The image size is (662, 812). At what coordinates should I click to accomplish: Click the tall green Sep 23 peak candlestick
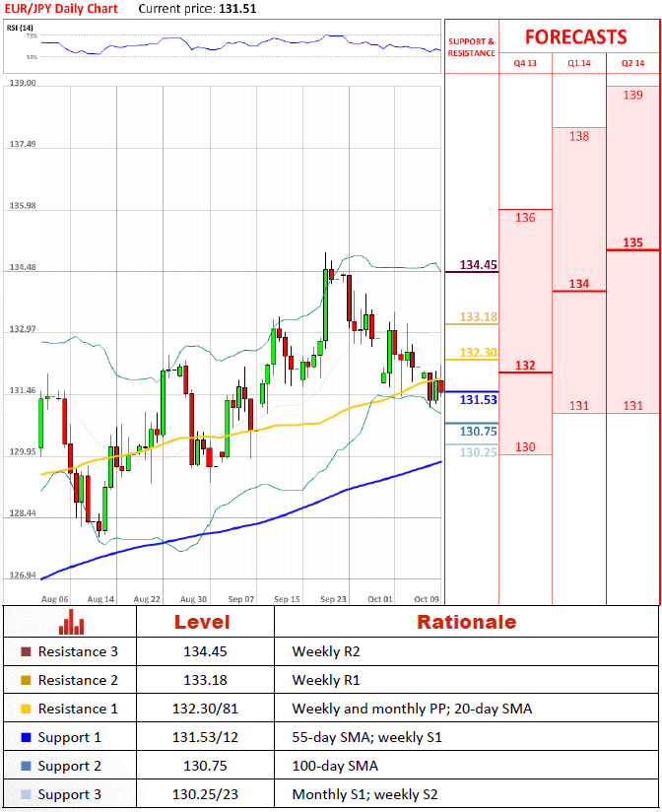coord(325,305)
